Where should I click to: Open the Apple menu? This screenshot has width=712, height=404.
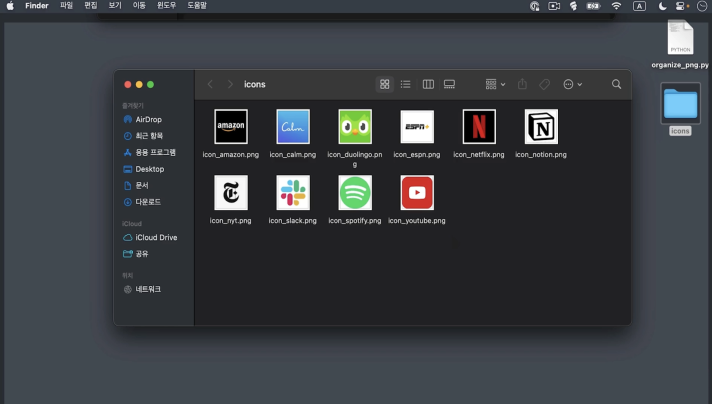click(10, 6)
